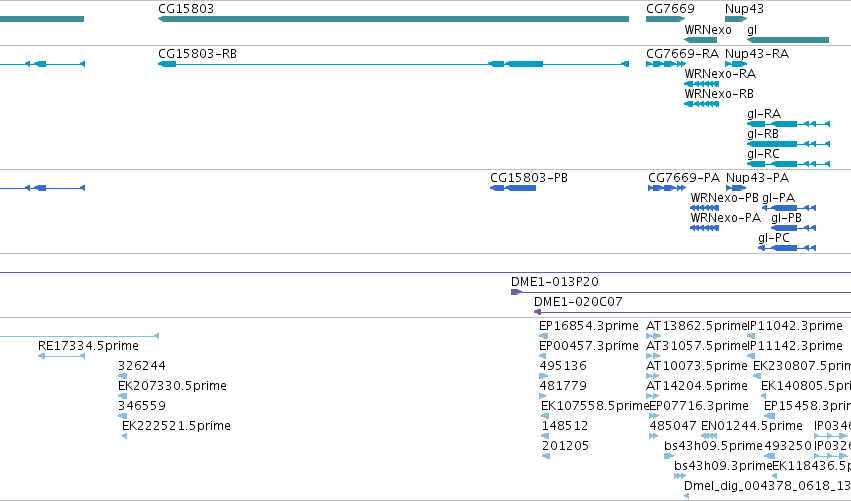Select the EK140805.5prime EST

pyautogui.click(x=764, y=396)
